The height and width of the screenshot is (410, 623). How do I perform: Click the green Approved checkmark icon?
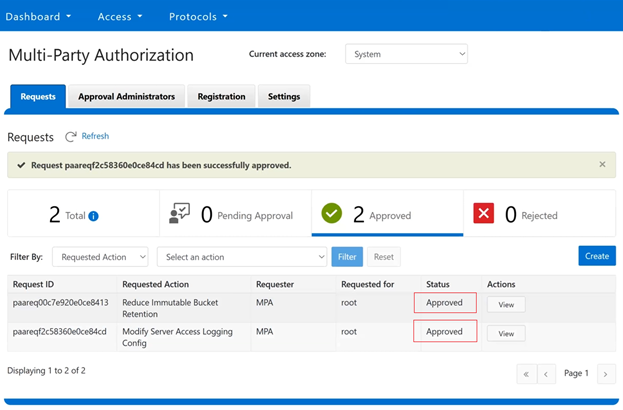tap(332, 214)
